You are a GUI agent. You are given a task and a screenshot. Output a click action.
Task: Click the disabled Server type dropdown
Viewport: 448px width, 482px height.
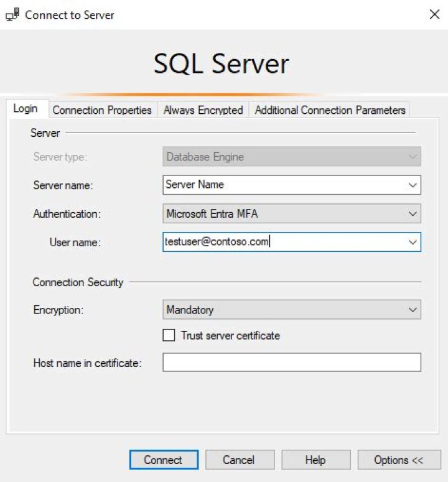click(291, 157)
